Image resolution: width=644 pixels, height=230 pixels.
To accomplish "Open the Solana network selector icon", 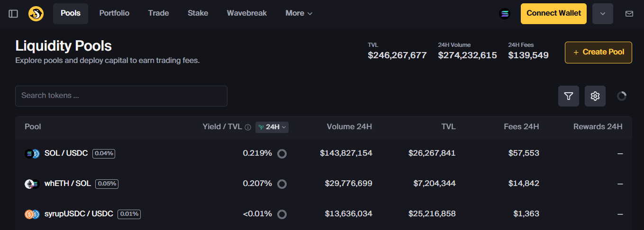I will tap(505, 14).
